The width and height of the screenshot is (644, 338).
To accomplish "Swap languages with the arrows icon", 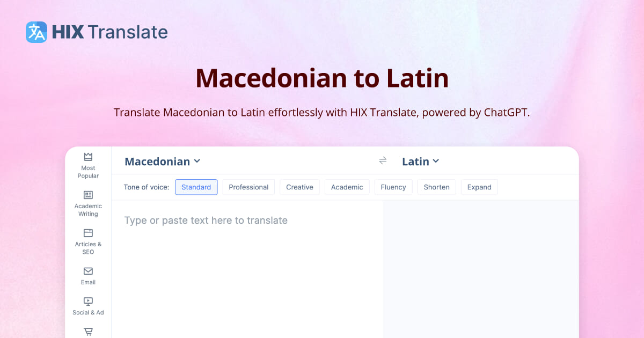I will [x=383, y=160].
